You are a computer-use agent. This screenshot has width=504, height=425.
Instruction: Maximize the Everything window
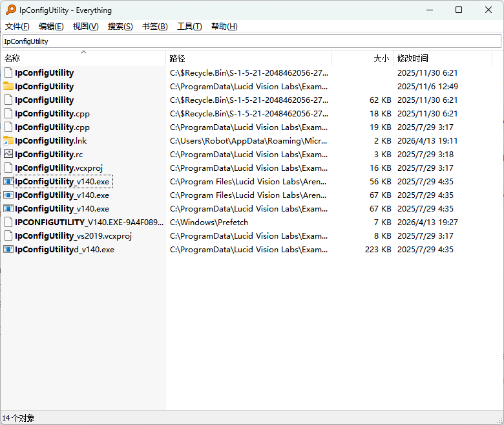(459, 10)
